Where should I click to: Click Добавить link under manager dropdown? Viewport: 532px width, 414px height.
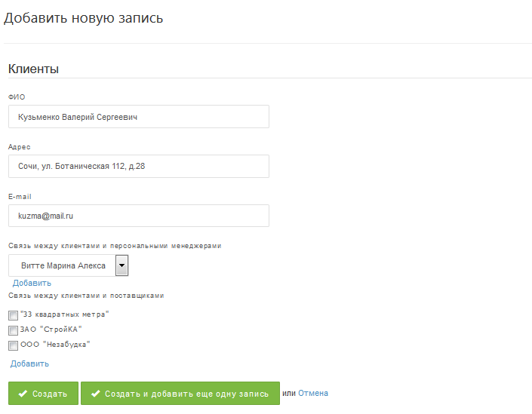pos(32,283)
